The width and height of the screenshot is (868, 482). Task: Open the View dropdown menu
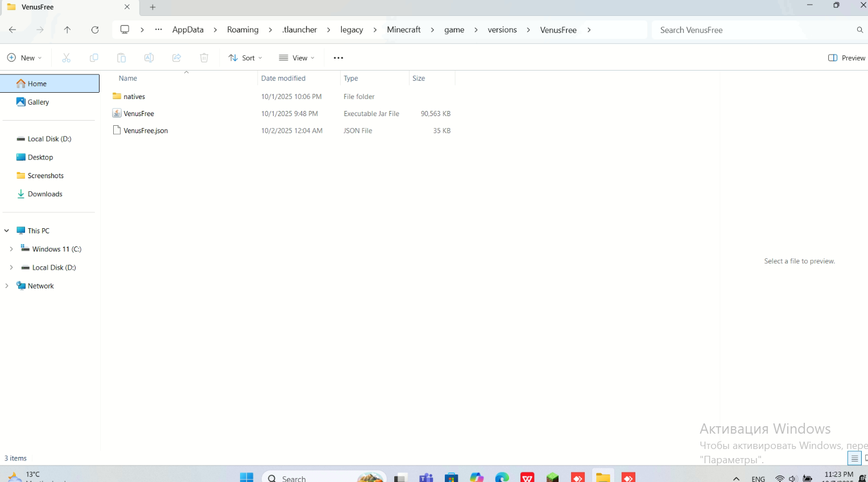(296, 57)
